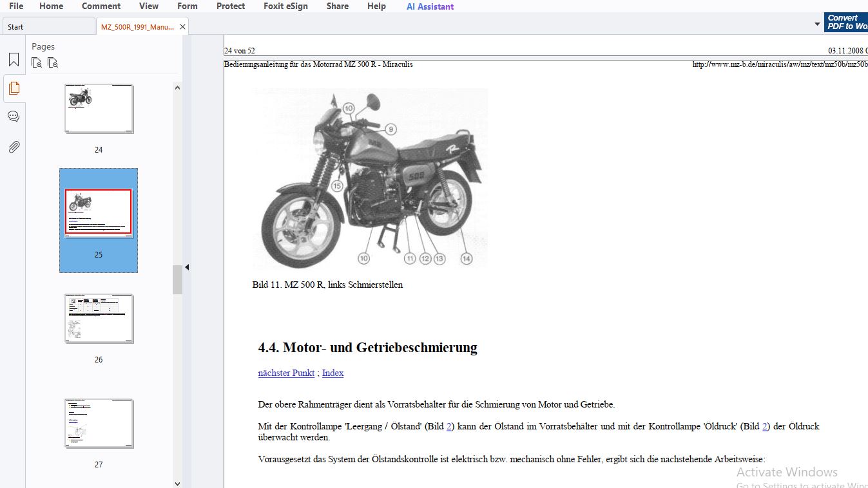This screenshot has width=868, height=488.
Task: Open the Foxit eSign tab
Action: (285, 6)
